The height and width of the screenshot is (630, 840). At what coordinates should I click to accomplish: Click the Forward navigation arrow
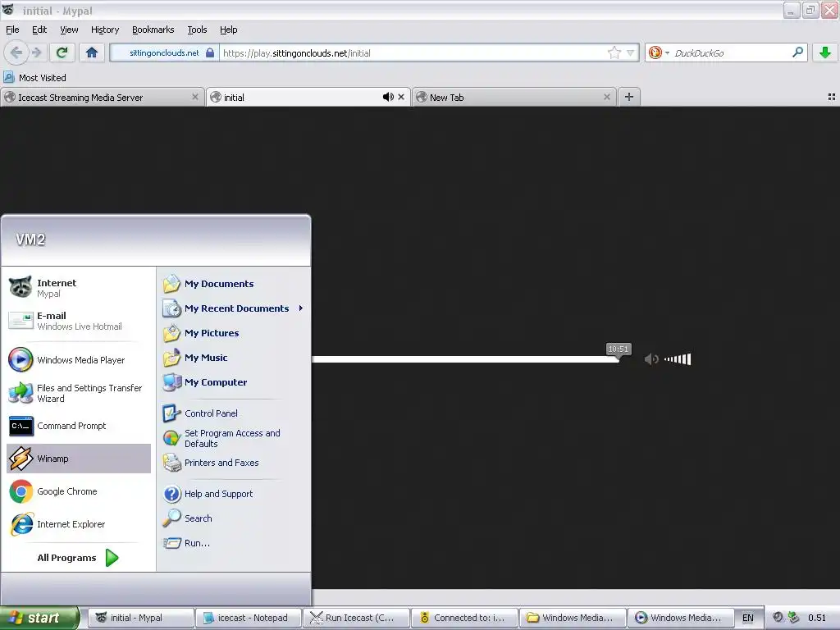tap(36, 52)
